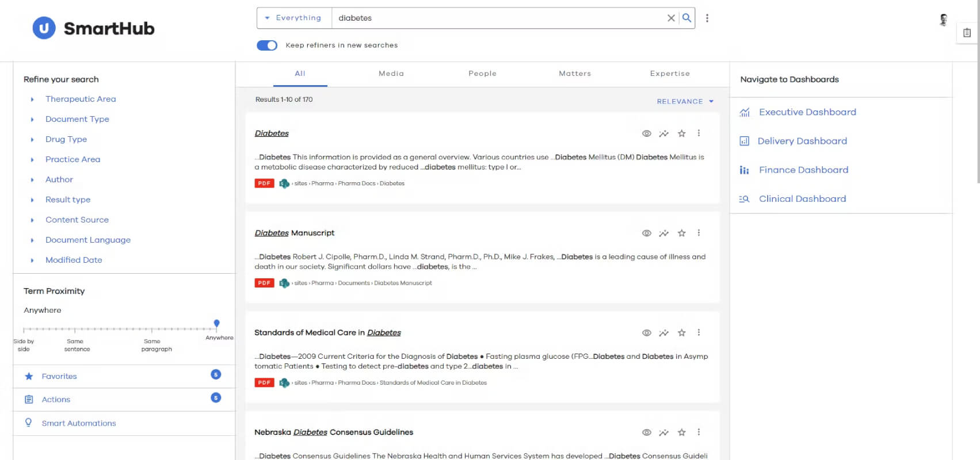Screen dimensions: 980x460
Task: Click the Delivery Dashboard icon
Action: point(744,141)
